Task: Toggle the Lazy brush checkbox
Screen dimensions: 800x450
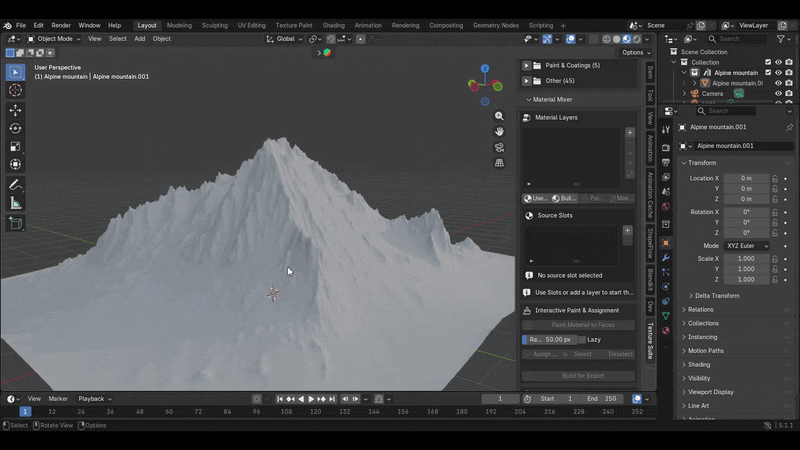Action: click(582, 340)
